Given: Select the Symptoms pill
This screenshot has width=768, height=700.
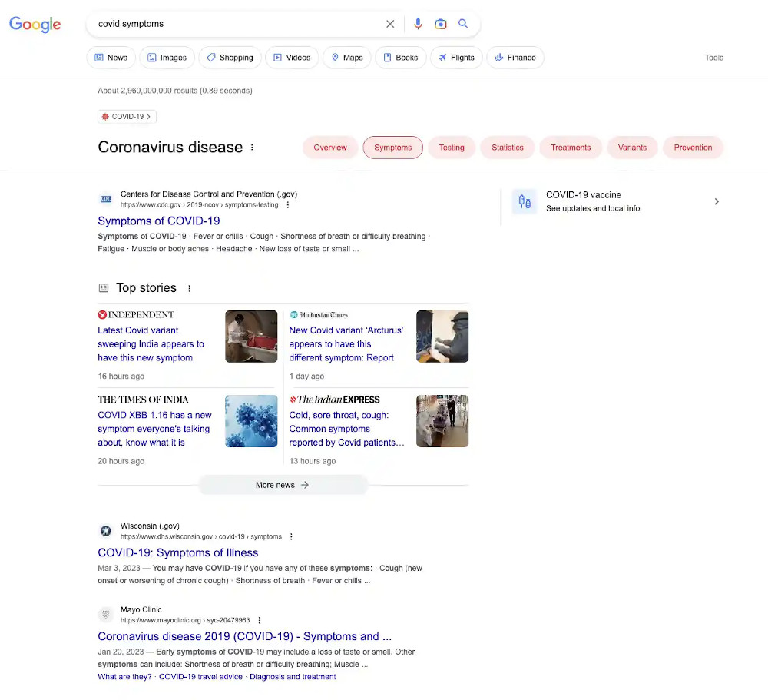Looking at the screenshot, I should [x=392, y=148].
